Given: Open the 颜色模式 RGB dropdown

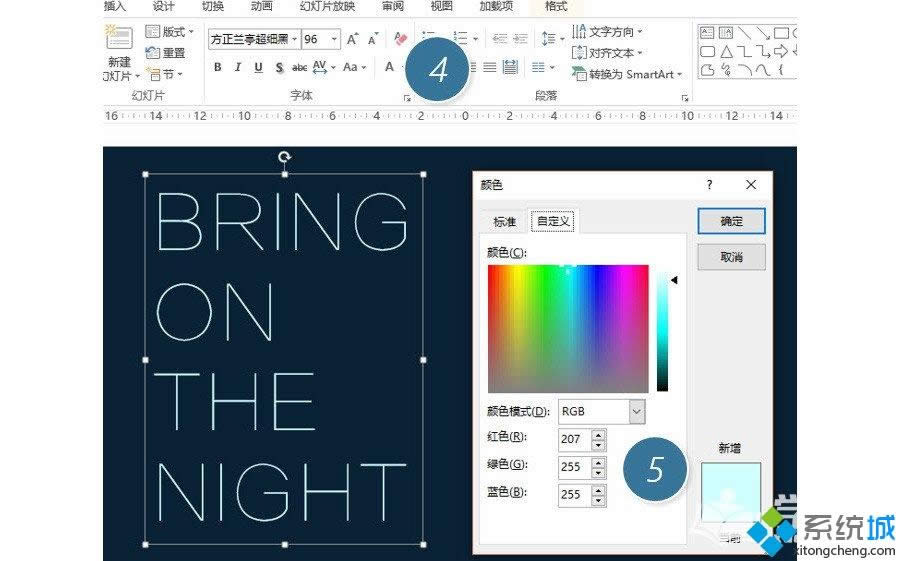Looking at the screenshot, I should (x=602, y=412).
